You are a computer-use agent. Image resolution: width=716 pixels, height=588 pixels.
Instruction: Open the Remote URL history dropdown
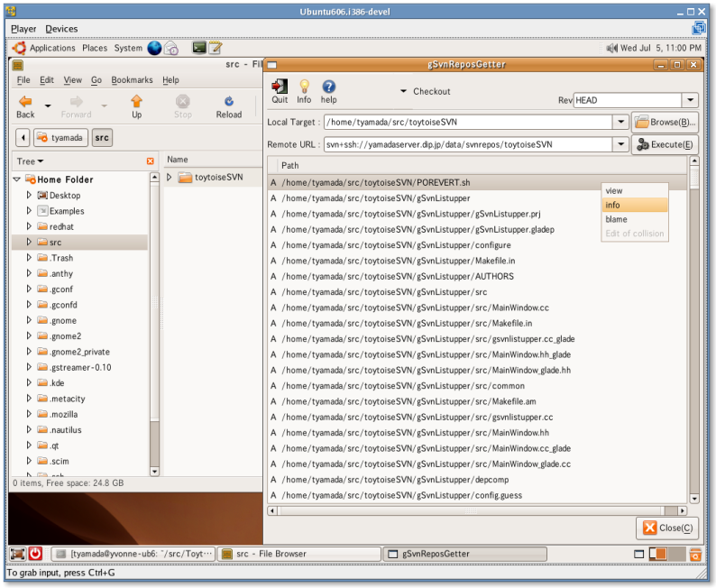620,144
